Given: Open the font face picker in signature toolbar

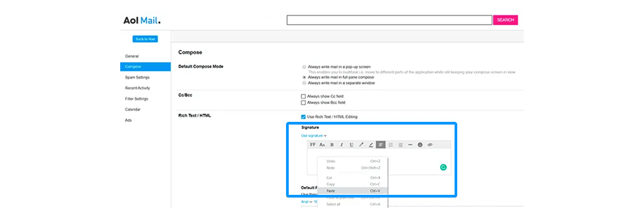Looking at the screenshot, I should (313, 145).
